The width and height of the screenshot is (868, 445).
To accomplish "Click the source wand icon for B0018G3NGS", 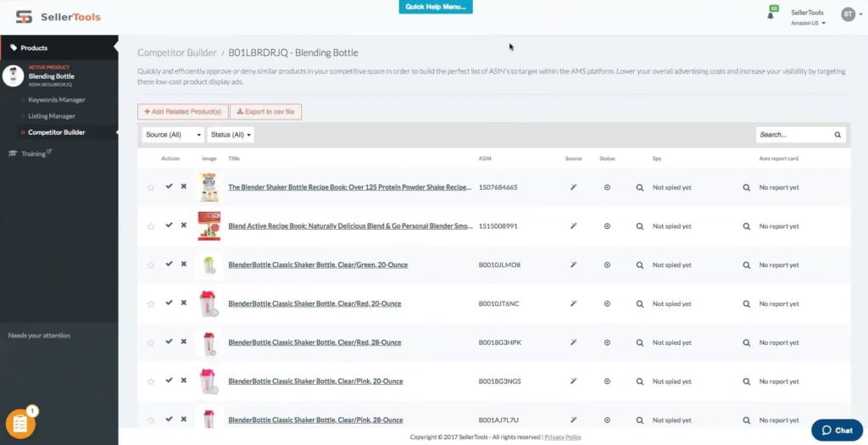I will click(x=574, y=381).
